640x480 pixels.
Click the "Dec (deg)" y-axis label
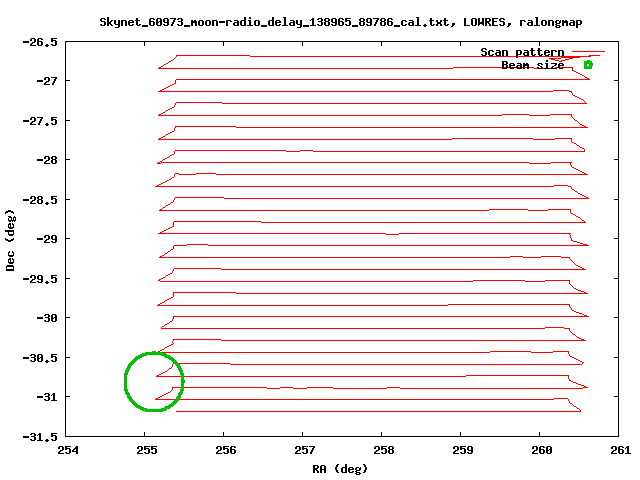click(x=11, y=240)
